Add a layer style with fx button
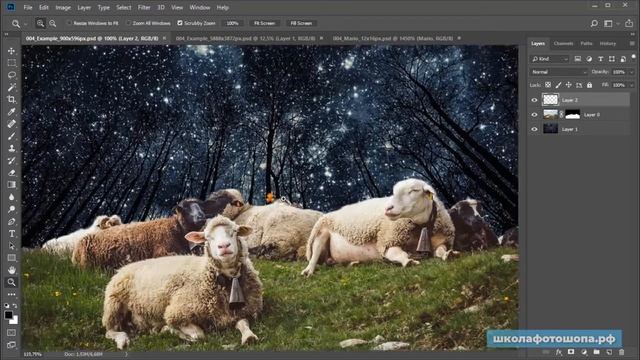 click(559, 352)
